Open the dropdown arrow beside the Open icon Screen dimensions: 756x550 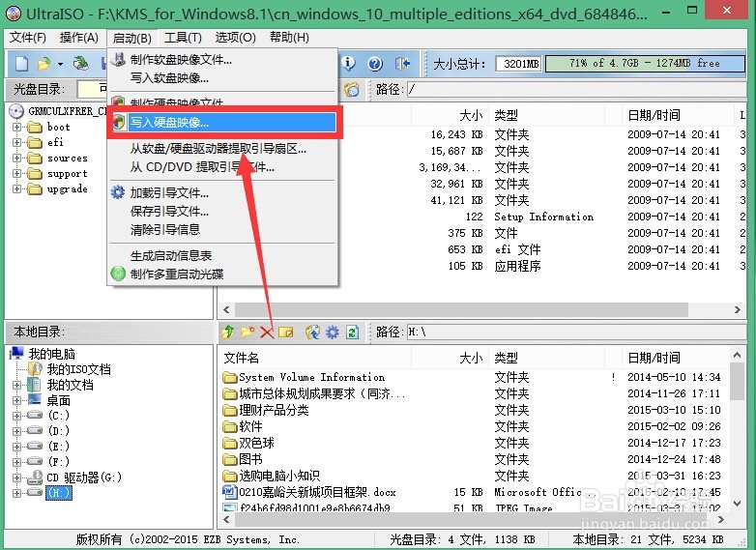pyautogui.click(x=60, y=64)
